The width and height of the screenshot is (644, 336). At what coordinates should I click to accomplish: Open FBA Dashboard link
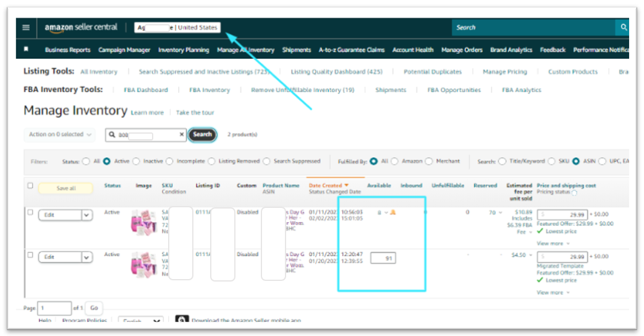[146, 90]
